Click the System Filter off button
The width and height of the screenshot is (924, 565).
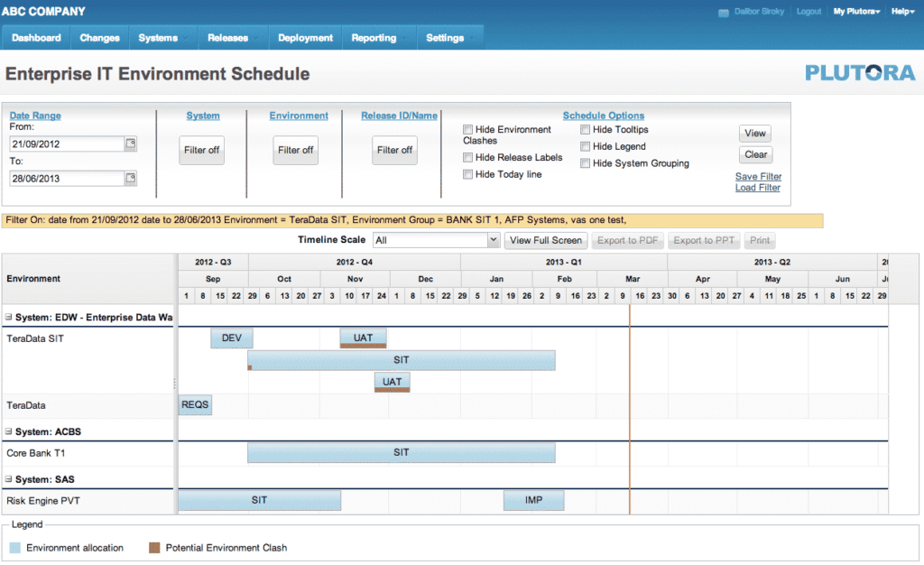(x=201, y=150)
